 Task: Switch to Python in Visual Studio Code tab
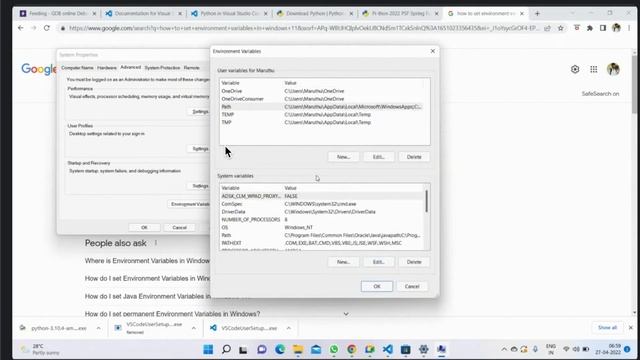(229, 13)
